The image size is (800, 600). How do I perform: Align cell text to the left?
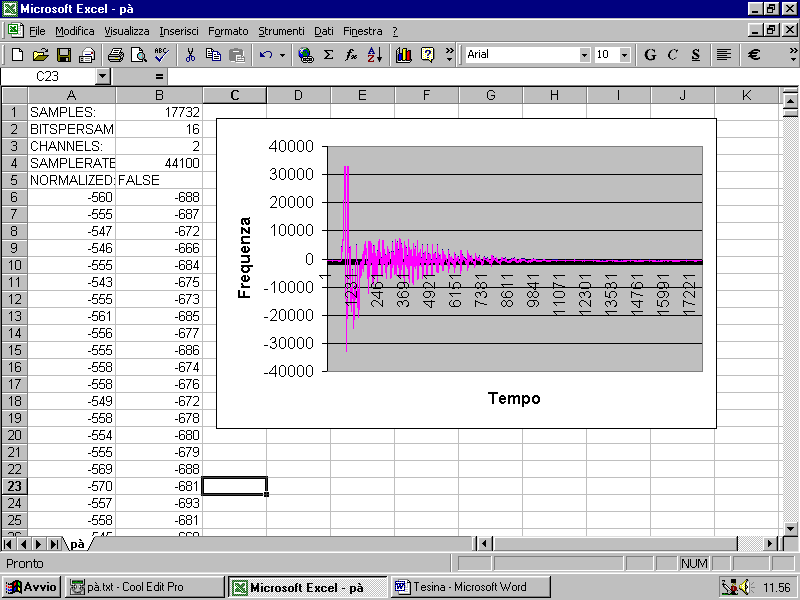[723, 55]
